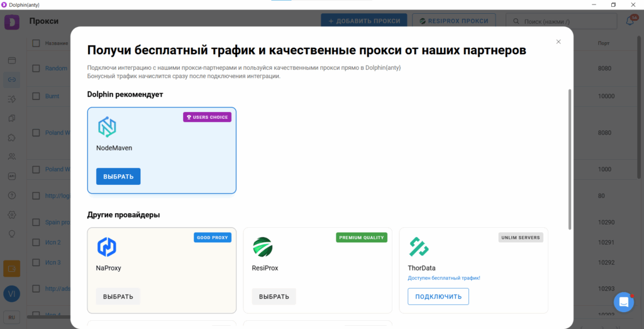Open the VI user avatar
644x329 pixels.
pos(12,294)
